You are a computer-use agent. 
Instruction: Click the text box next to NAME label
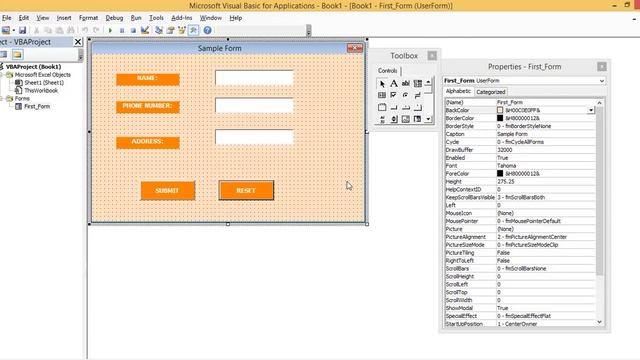tap(254, 78)
